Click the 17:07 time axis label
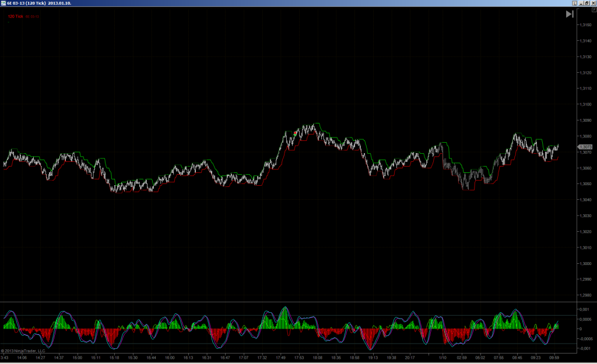 (244, 358)
